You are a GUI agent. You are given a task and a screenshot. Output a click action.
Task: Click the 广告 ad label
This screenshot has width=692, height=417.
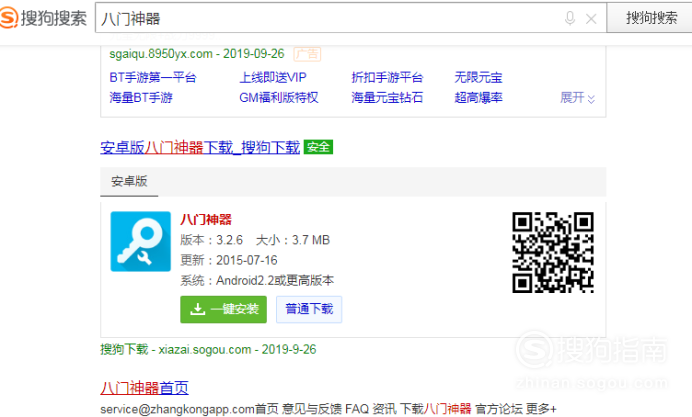click(307, 54)
